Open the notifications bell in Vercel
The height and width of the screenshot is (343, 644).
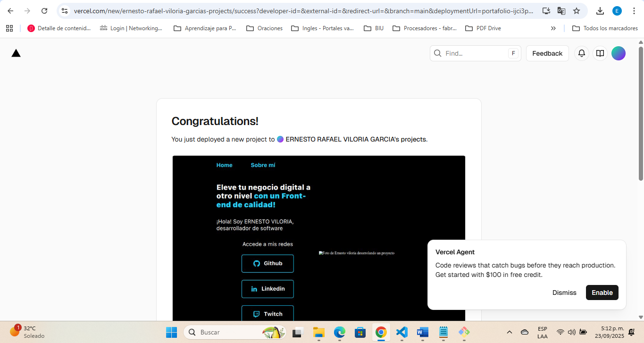pos(582,53)
